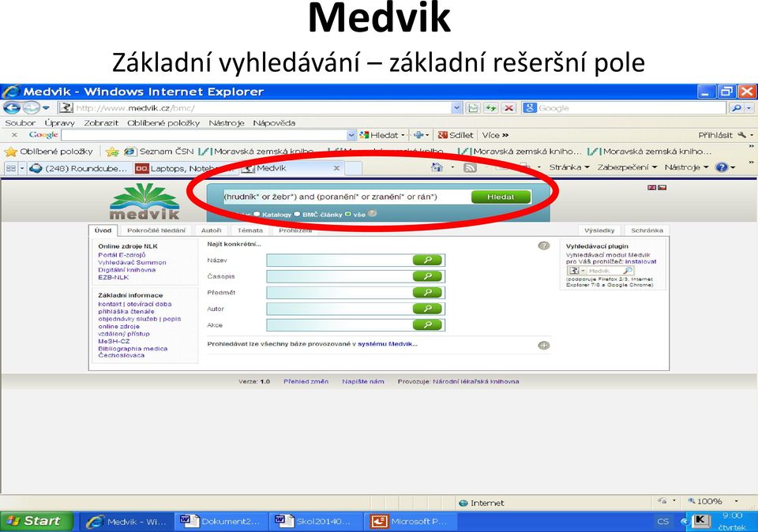Screen dimensions: 758x532
Task: Click the Google toolbar Sdílet button
Action: (455, 135)
